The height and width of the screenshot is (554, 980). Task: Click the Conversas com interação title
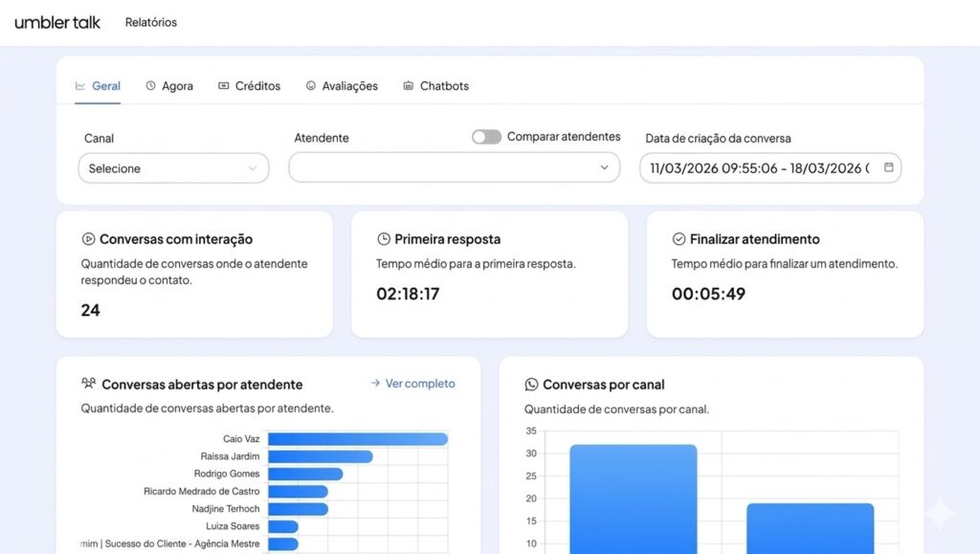point(176,239)
